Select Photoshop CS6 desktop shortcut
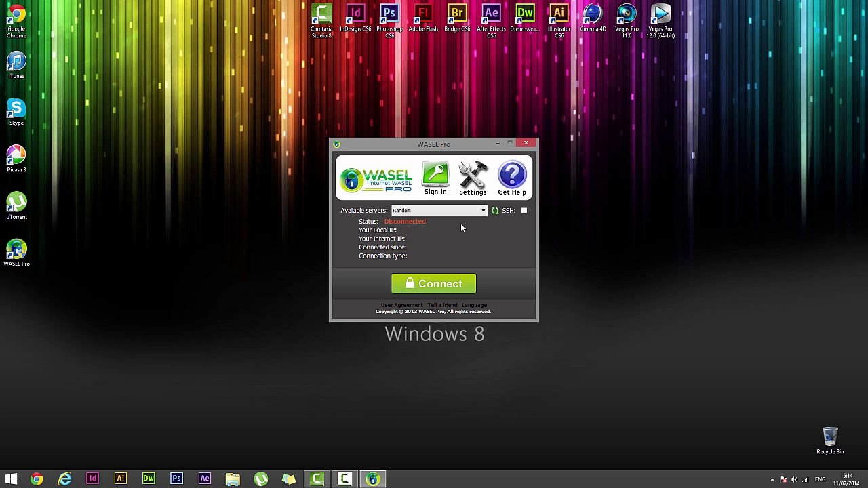The height and width of the screenshot is (488, 868). (389, 21)
